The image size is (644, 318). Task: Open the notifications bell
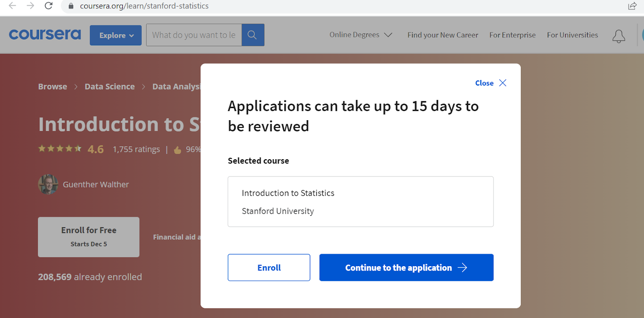(619, 36)
